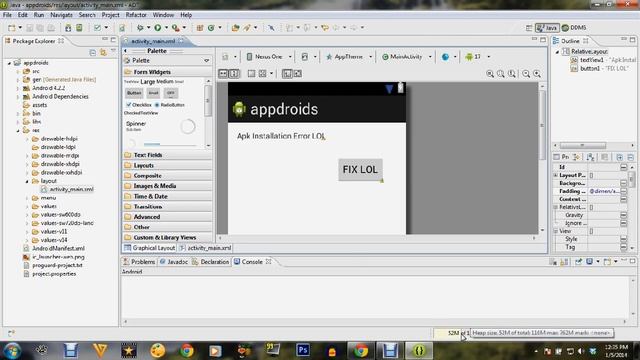Open the MainActivity dropdown
Viewport: 640px width, 360px height.
coord(407,57)
